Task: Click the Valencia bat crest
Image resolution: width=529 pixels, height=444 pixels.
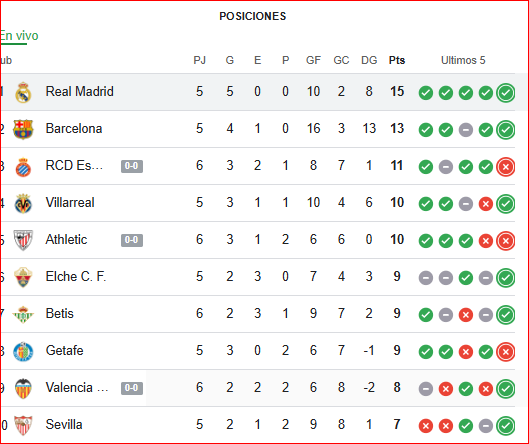Action: [x=23, y=389]
